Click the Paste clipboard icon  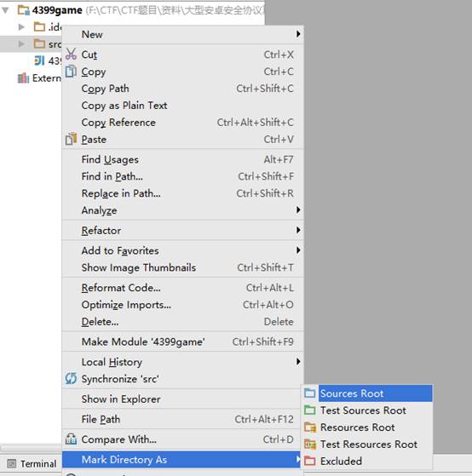[71, 139]
